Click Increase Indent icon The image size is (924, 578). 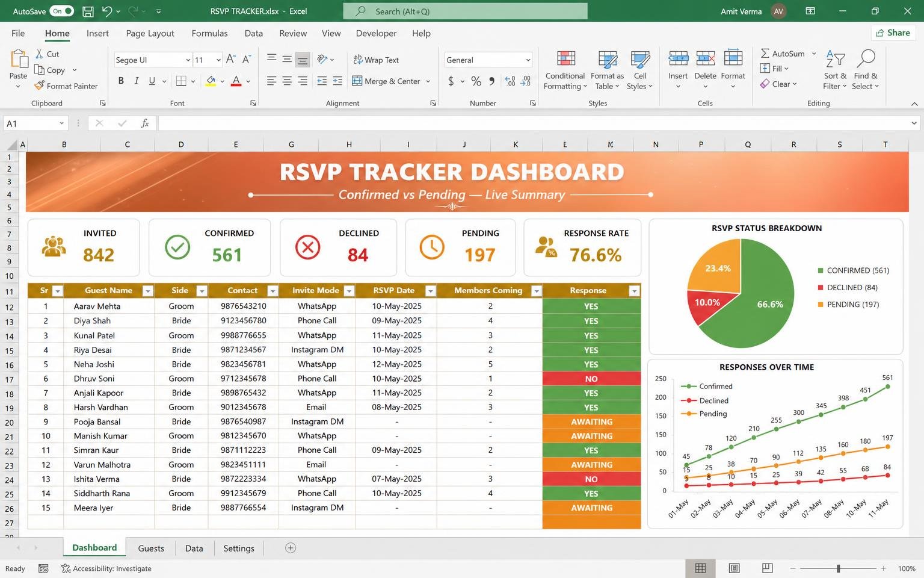pyautogui.click(x=337, y=81)
